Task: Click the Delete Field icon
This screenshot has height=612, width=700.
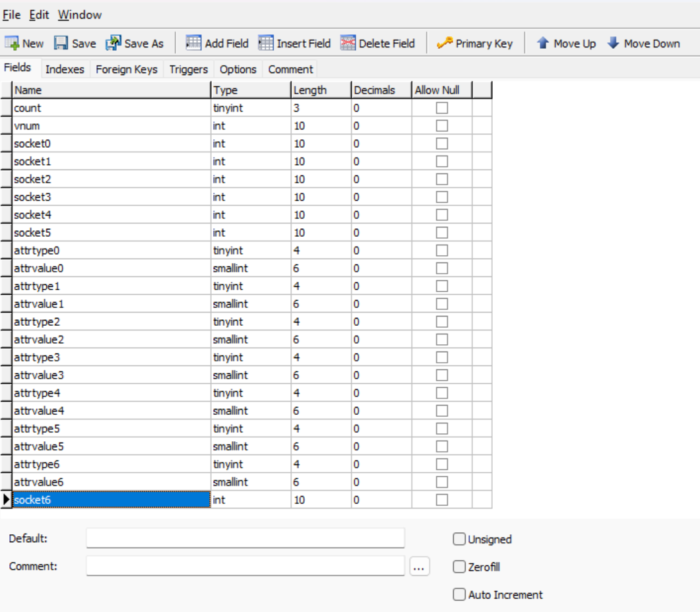Action: pyautogui.click(x=348, y=44)
